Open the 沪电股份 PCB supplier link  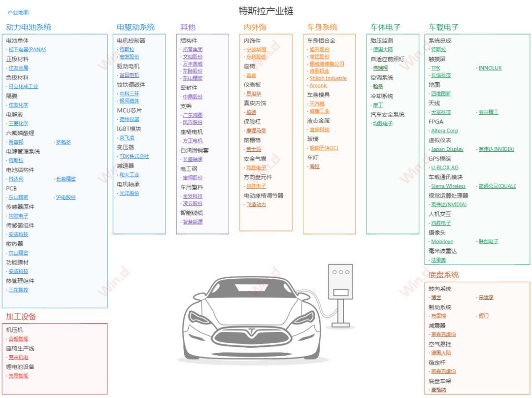point(66,198)
